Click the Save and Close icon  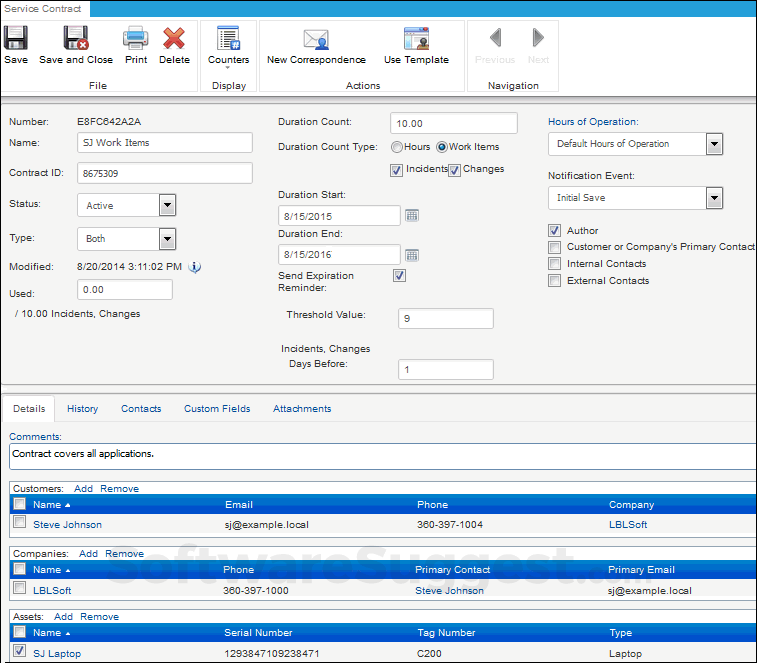pos(76,39)
